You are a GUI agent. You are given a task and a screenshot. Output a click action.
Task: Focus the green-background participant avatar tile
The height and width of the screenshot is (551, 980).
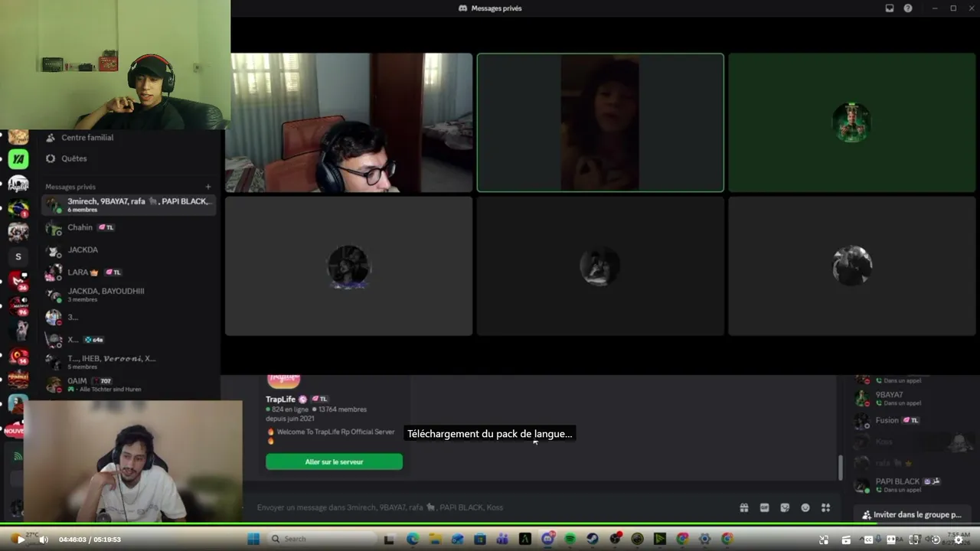pyautogui.click(x=852, y=122)
